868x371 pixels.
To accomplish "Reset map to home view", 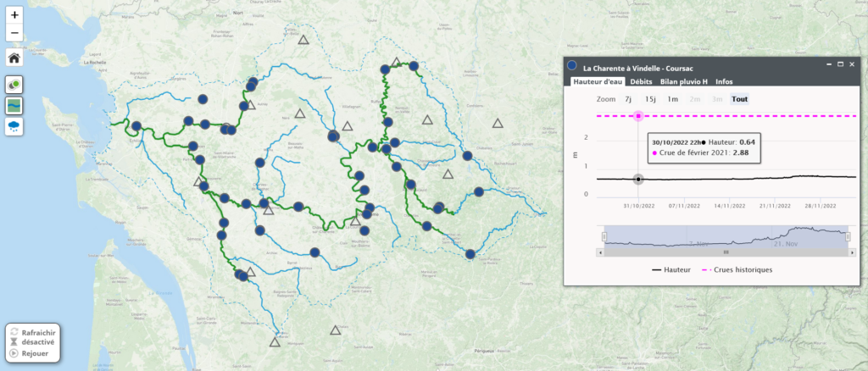I will point(14,58).
